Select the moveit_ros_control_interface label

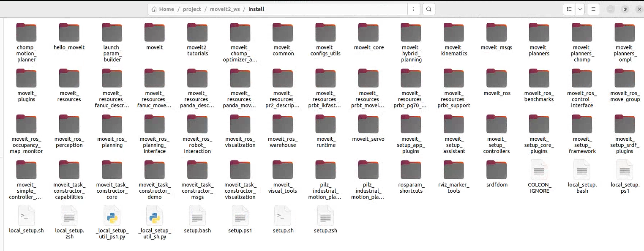tap(582, 99)
